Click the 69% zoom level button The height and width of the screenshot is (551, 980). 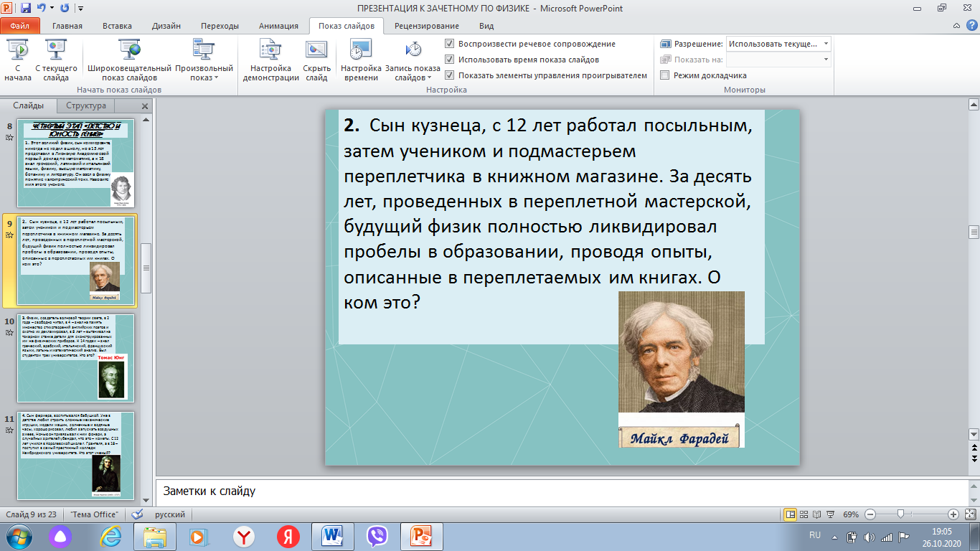[x=851, y=515]
